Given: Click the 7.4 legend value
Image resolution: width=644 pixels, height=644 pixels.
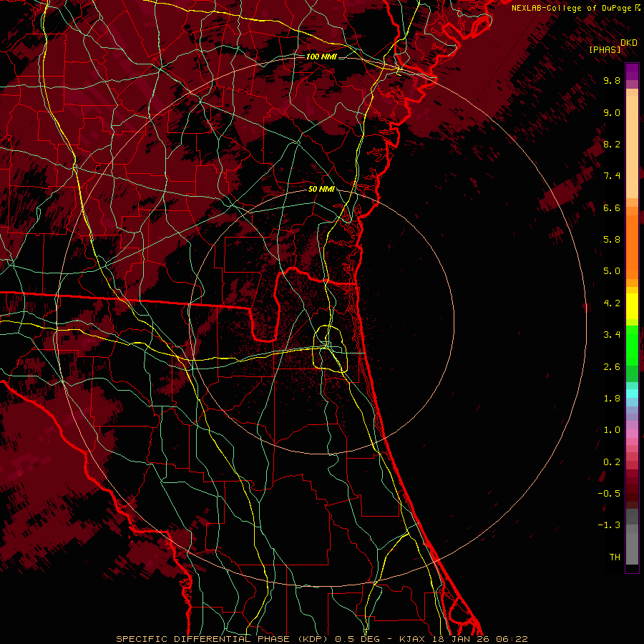Looking at the screenshot, I should click(612, 176).
